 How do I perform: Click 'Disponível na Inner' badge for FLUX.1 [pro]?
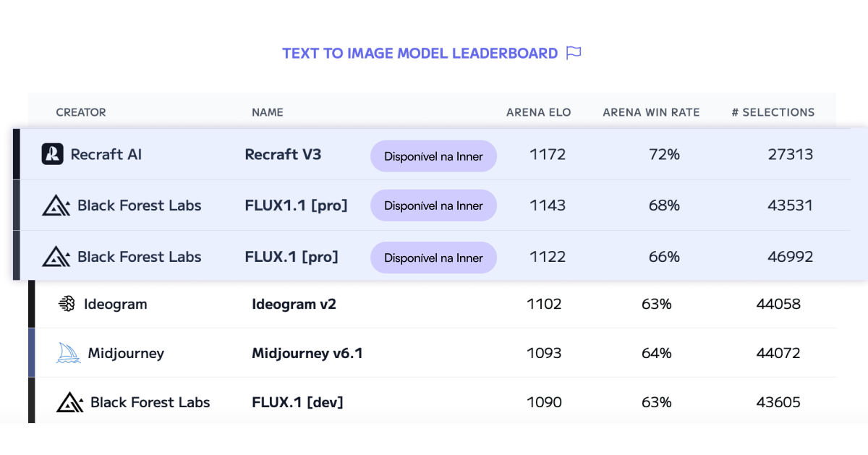[433, 258]
